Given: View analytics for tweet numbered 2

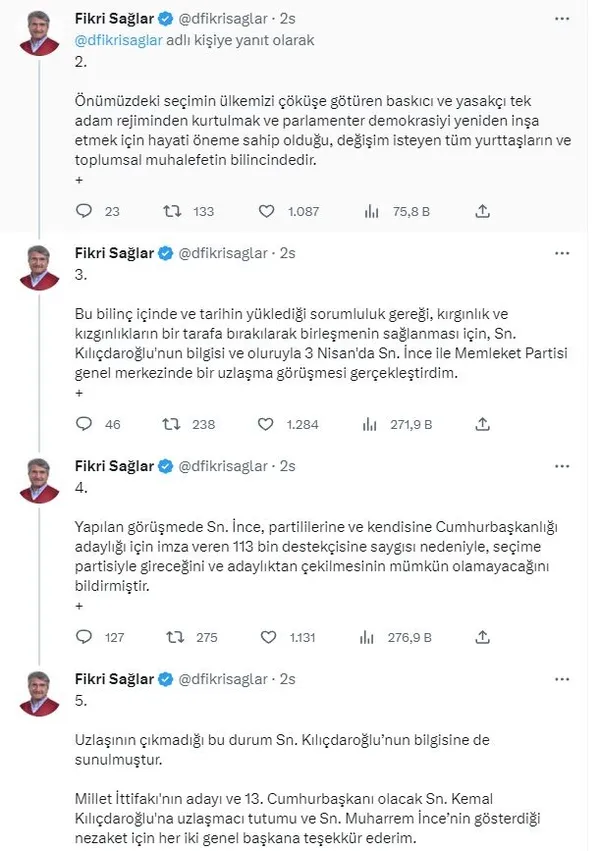Looking at the screenshot, I should coord(371,211).
